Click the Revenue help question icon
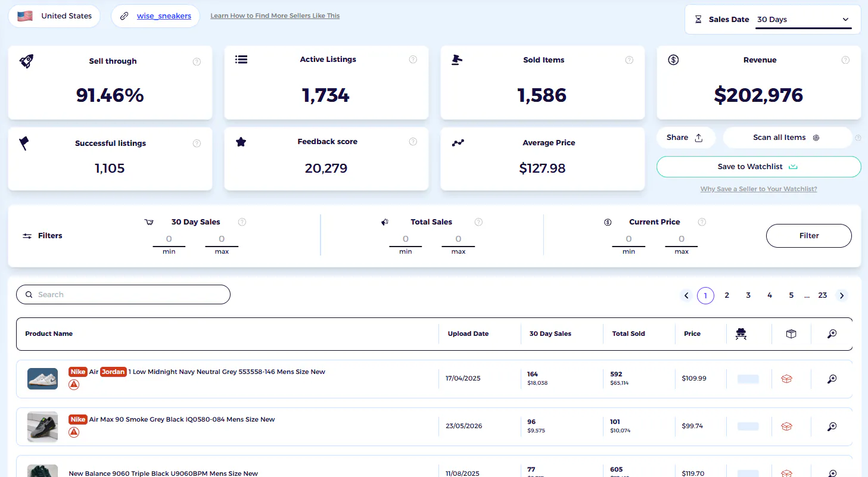 point(846,60)
